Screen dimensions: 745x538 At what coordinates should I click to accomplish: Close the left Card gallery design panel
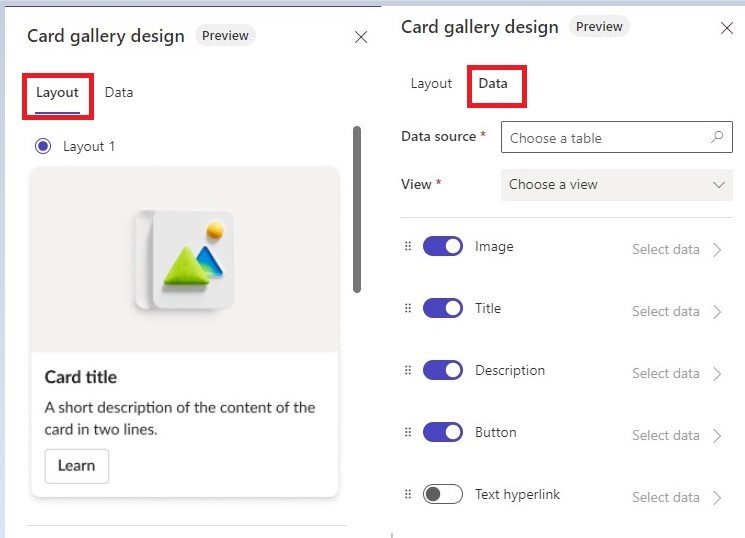click(361, 37)
